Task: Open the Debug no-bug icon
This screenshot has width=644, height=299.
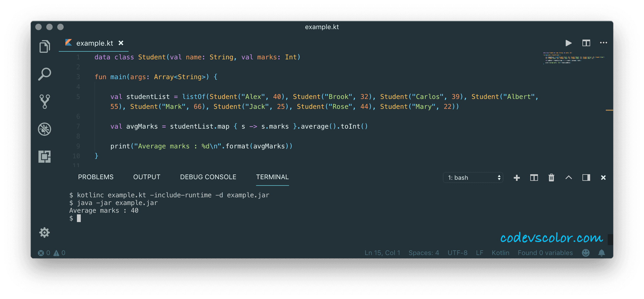Action: pos(45,129)
